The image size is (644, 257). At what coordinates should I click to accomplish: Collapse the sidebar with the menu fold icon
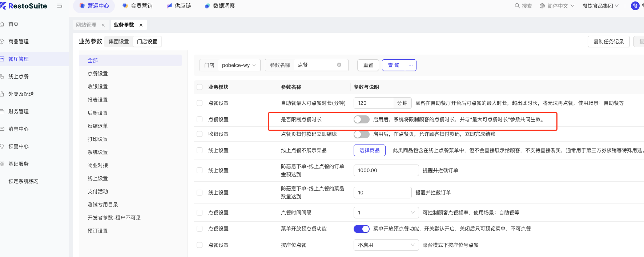[60, 6]
